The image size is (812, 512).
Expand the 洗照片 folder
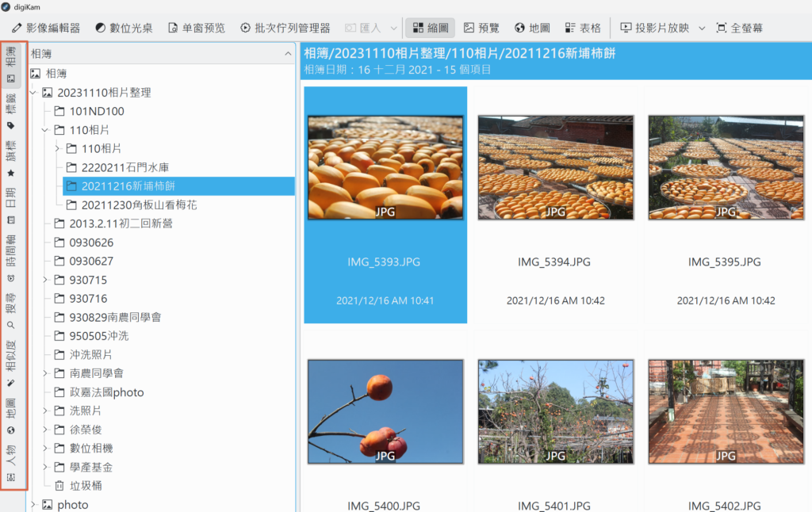coord(45,411)
